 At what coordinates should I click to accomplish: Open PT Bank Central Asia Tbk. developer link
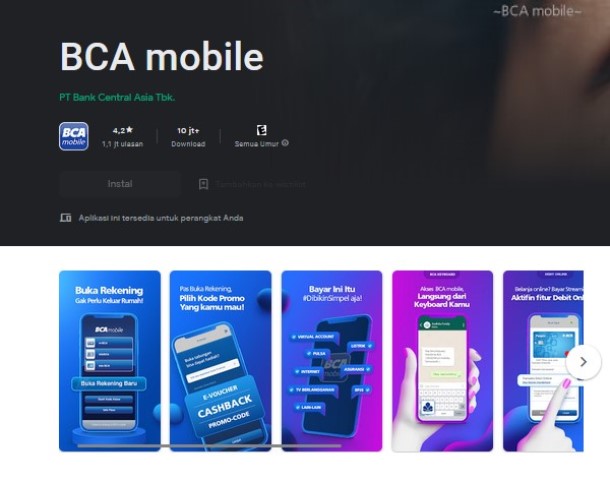pyautogui.click(x=117, y=97)
